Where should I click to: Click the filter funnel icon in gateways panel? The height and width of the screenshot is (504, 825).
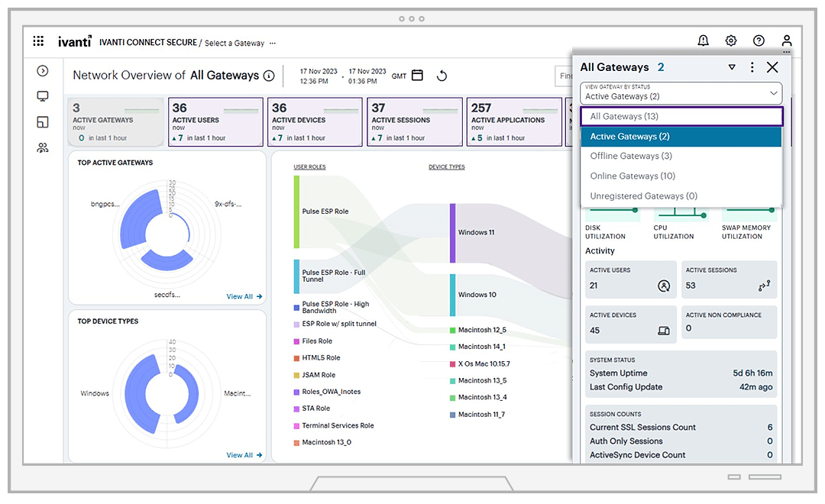point(732,67)
